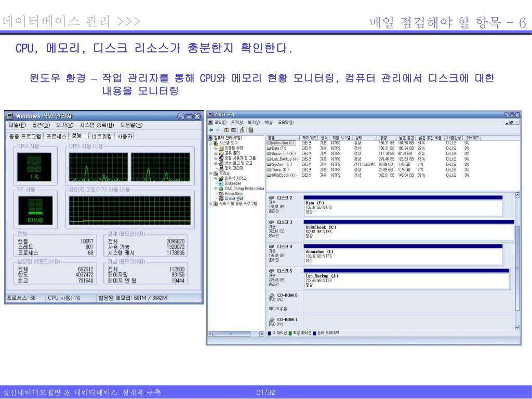Click Animation (I:) drive icon in volume list
The image size is (532, 399).
point(269,143)
